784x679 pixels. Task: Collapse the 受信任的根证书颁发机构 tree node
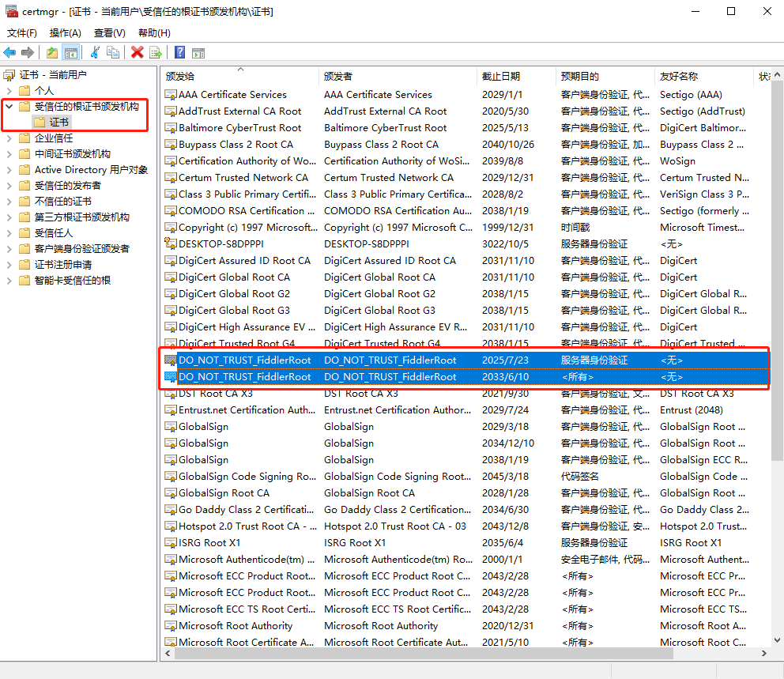click(9, 106)
